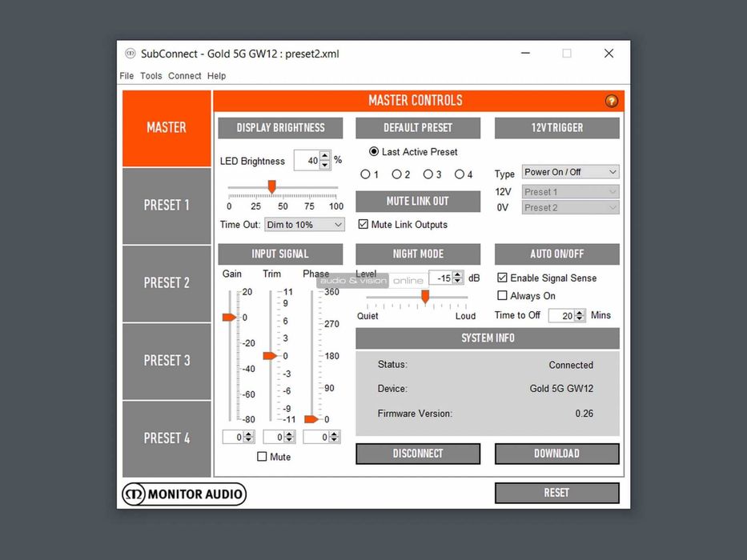The width and height of the screenshot is (747, 560).
Task: Open the File menu
Action: tap(127, 76)
